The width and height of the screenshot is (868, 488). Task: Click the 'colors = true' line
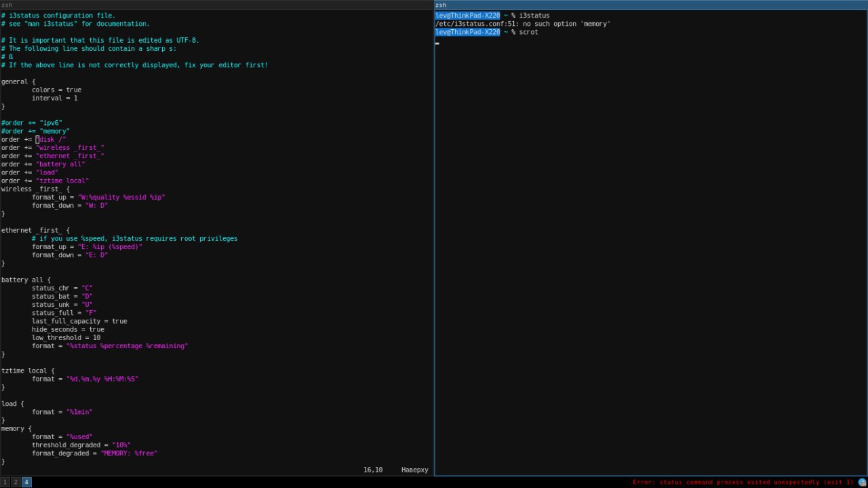point(56,90)
